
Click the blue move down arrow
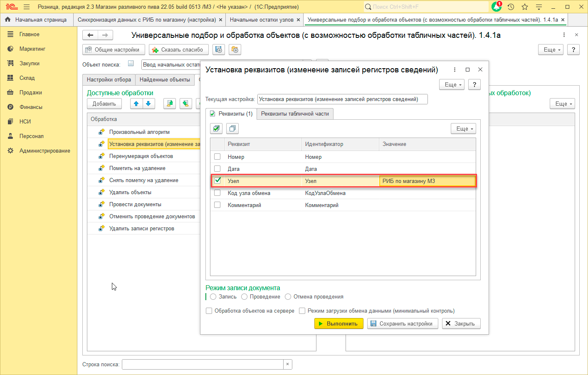pos(148,104)
